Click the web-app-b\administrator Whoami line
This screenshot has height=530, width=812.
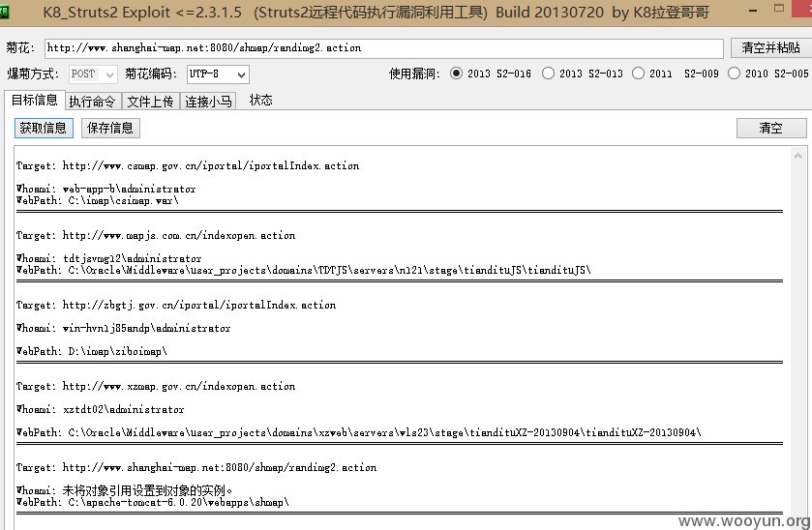[105, 189]
